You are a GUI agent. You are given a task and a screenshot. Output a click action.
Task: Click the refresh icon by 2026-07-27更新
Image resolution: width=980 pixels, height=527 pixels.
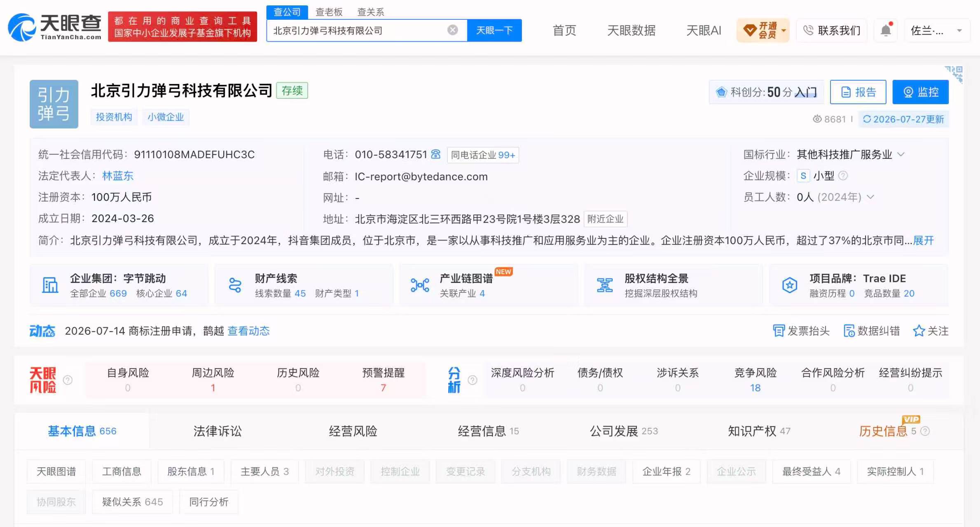coord(867,119)
